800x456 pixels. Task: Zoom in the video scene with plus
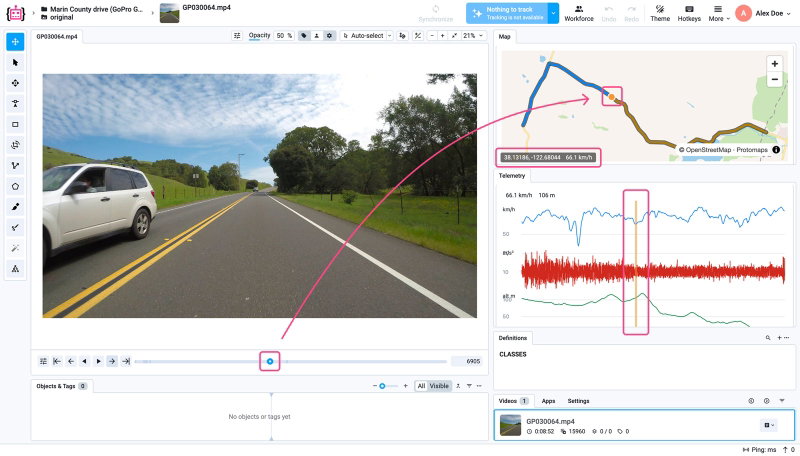point(443,36)
